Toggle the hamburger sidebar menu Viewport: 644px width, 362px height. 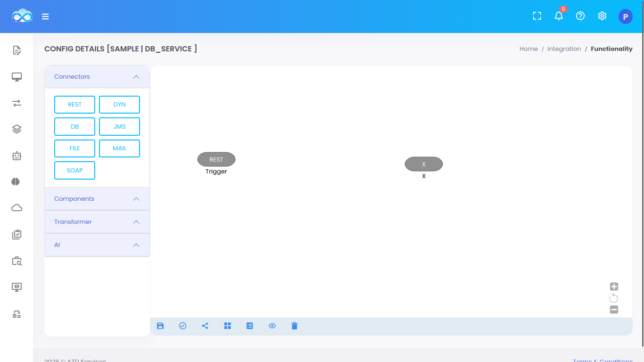pyautogui.click(x=45, y=16)
